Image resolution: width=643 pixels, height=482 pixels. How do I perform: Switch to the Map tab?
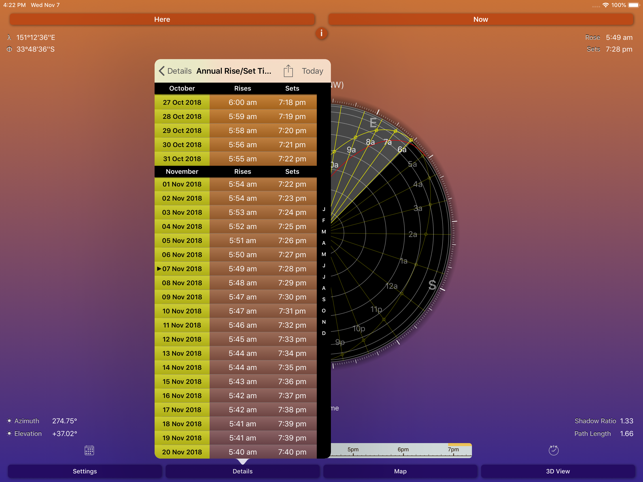400,471
